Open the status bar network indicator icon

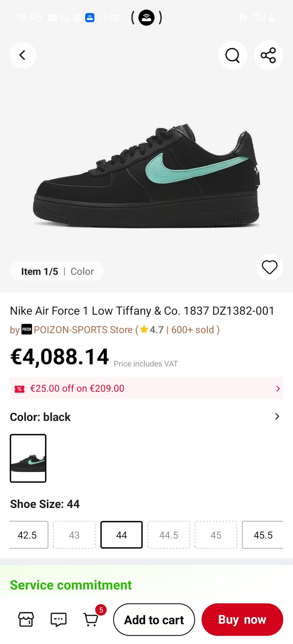[146, 18]
